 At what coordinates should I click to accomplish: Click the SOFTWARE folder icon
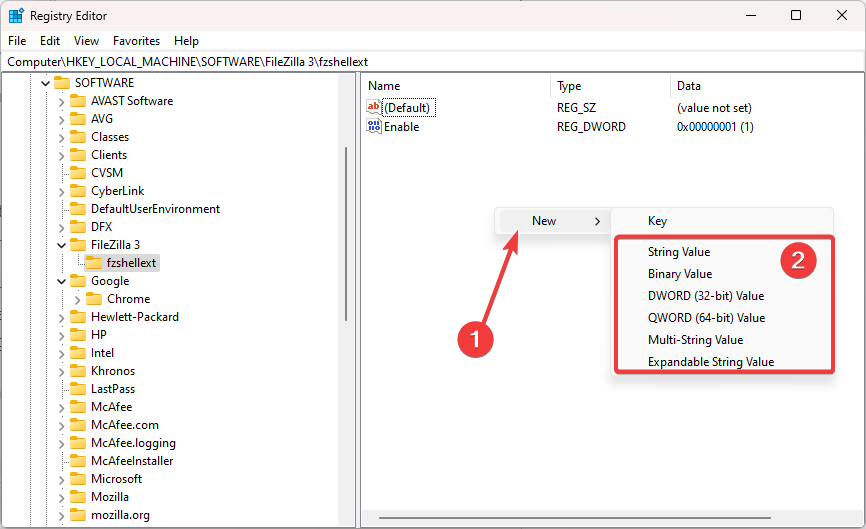(62, 83)
